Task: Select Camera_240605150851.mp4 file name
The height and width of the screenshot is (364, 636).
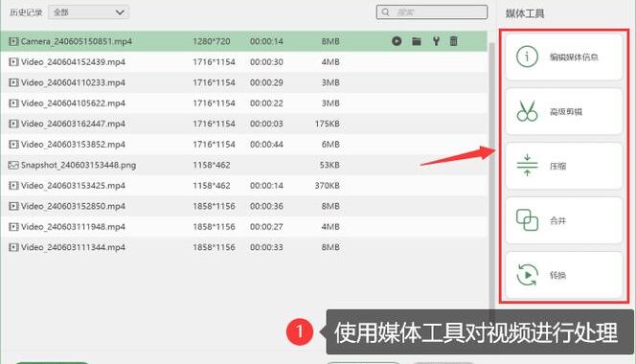Action: click(x=77, y=41)
